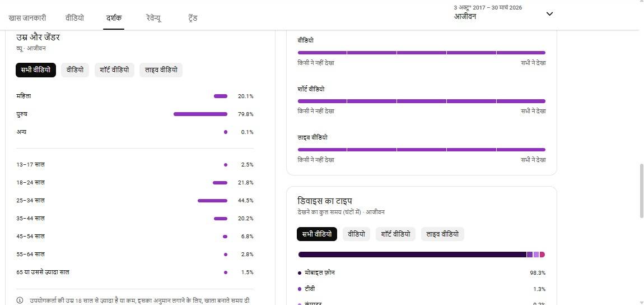Open the date range chevron near आजीवन
The image size is (644, 305).
click(549, 14)
